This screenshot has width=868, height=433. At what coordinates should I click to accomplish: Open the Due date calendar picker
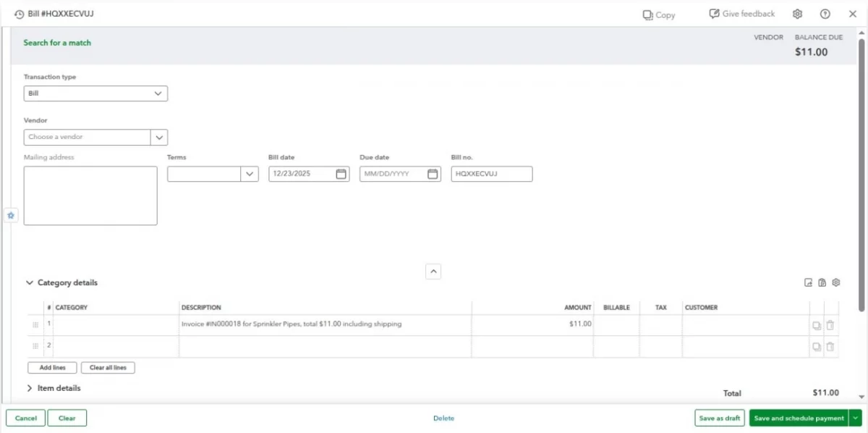pyautogui.click(x=433, y=174)
